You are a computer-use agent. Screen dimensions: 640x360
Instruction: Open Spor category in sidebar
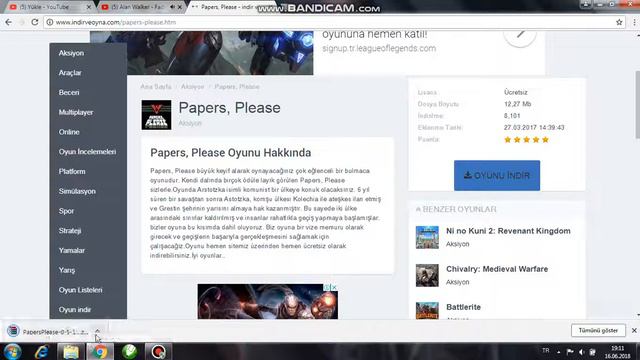click(x=66, y=211)
